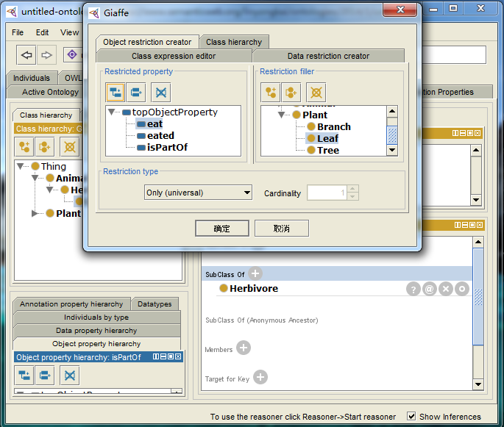Toggle Show Inferences checkbox
Viewport: 504px width, 427px height.
(x=411, y=416)
